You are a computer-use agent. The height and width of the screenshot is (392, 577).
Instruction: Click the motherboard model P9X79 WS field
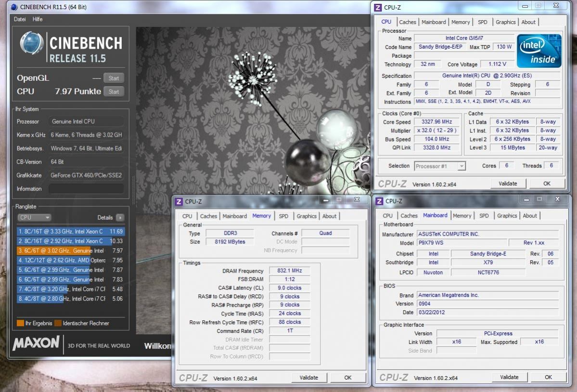[x=462, y=243]
